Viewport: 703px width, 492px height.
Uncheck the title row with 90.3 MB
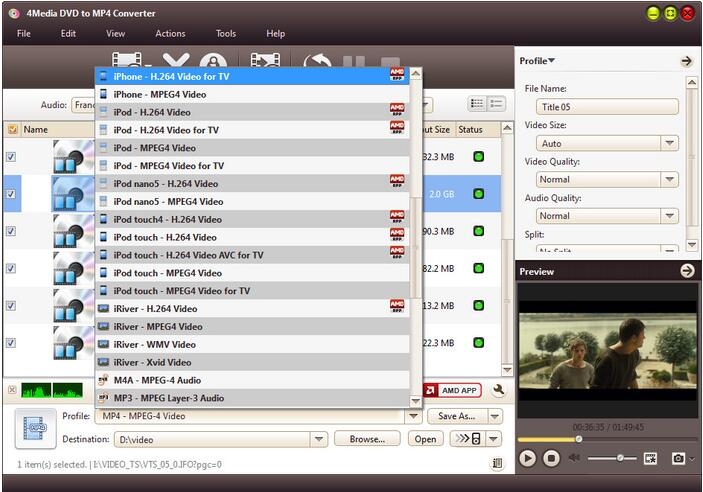click(11, 231)
